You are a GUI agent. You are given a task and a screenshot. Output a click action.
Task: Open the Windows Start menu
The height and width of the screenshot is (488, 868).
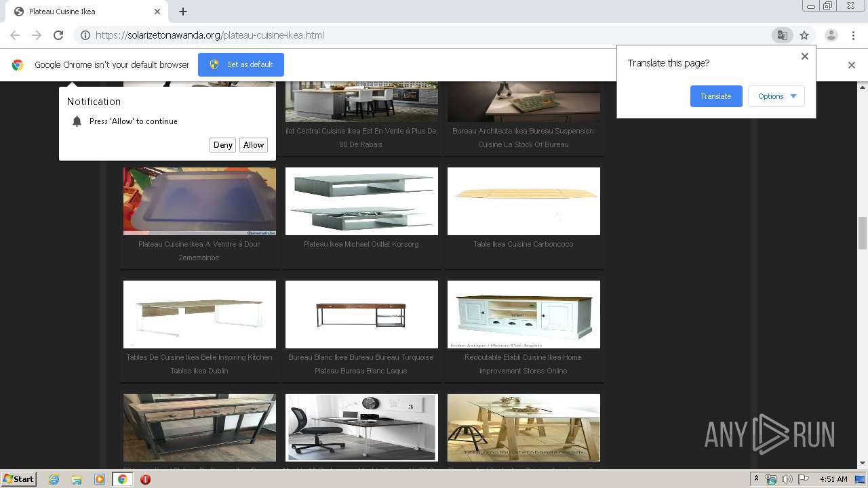(19, 479)
